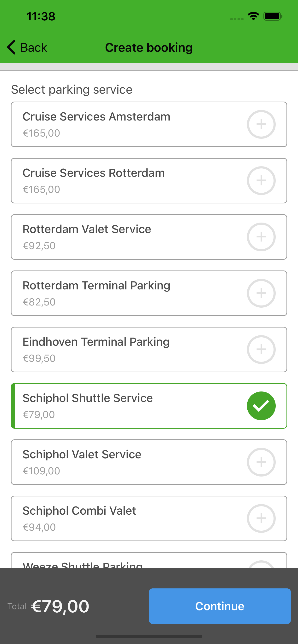Tap plus icon next to Schiphol Combi Valet
This screenshot has width=298, height=644.
[261, 518]
